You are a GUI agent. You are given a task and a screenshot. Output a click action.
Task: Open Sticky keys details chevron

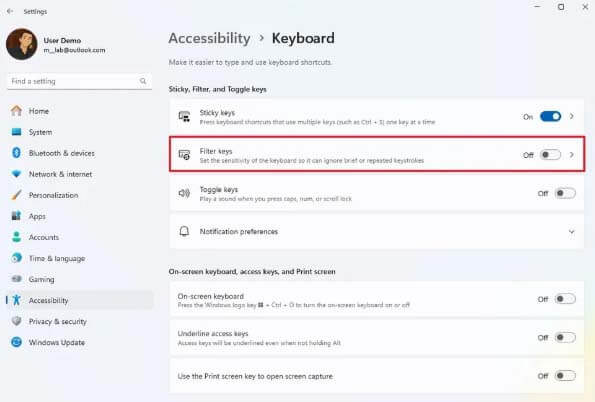pos(571,117)
